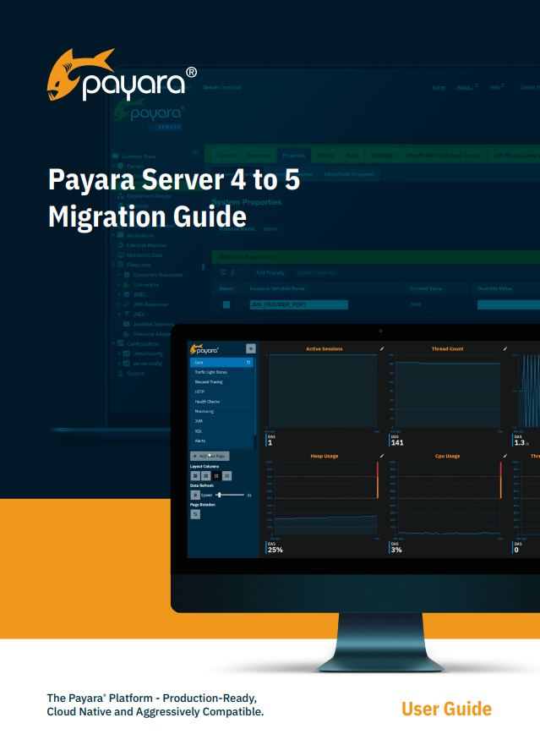Open the About link in the admin console header
The height and width of the screenshot is (756, 540).
465,87
